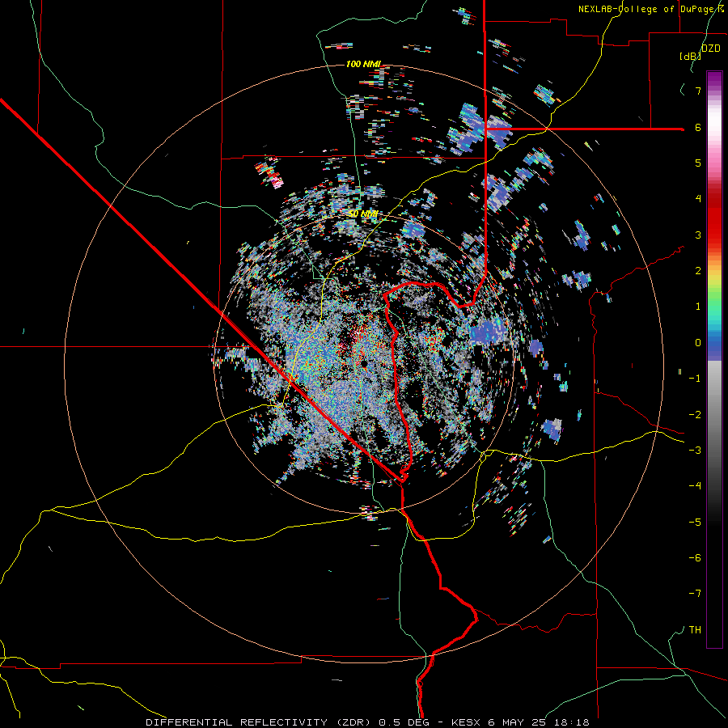Click the "[dB]" unit label above color scale

[691, 56]
